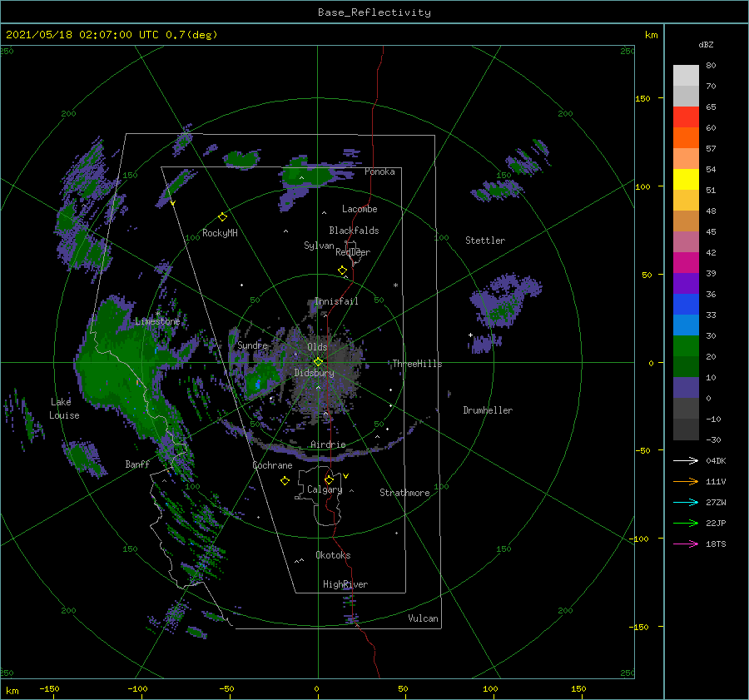Click the RockyMH label on the map
This screenshot has height=700, width=749.
[220, 233]
